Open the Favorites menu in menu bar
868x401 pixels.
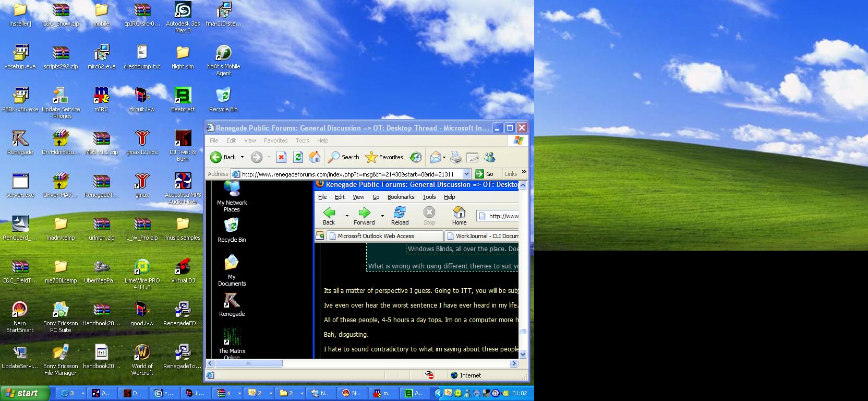coord(275,140)
